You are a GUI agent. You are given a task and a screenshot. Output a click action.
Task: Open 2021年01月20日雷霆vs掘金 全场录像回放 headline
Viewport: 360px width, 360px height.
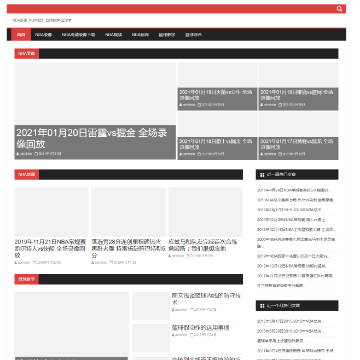(x=92, y=138)
